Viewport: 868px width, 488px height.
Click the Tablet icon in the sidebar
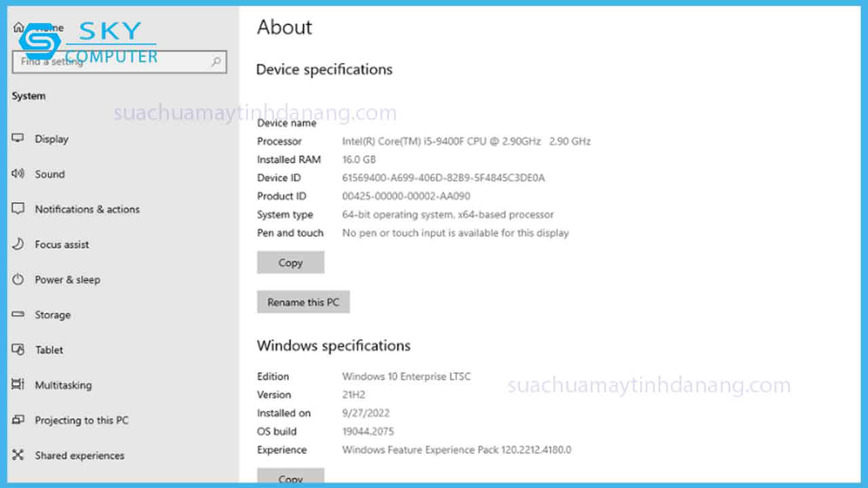pos(18,350)
